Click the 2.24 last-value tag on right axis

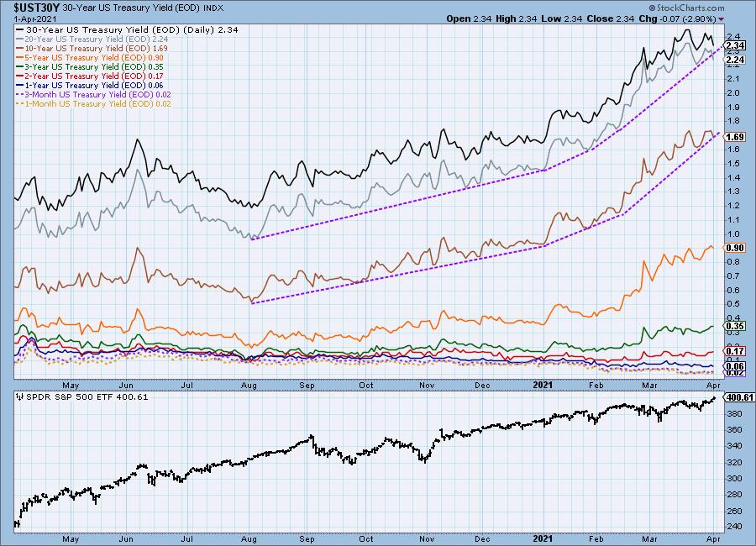735,60
